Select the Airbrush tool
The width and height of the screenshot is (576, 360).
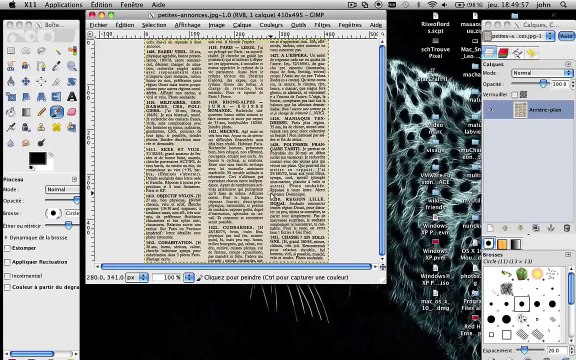pos(11,127)
